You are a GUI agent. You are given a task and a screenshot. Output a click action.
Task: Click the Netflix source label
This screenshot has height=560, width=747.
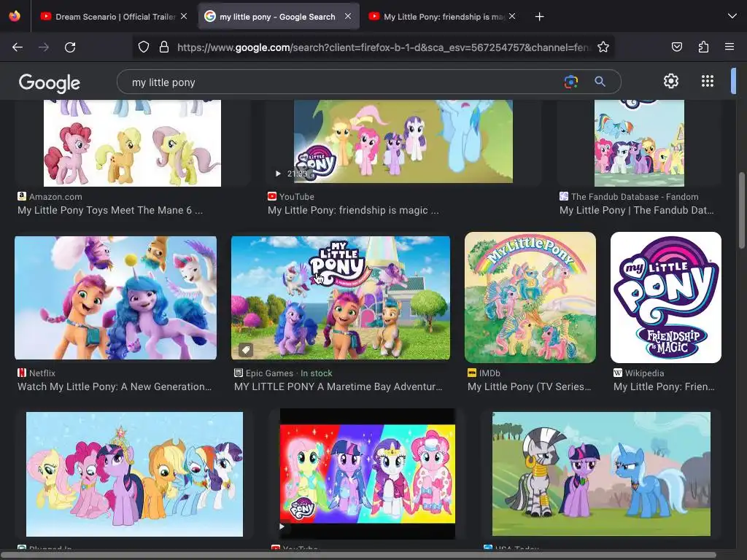[x=42, y=373]
